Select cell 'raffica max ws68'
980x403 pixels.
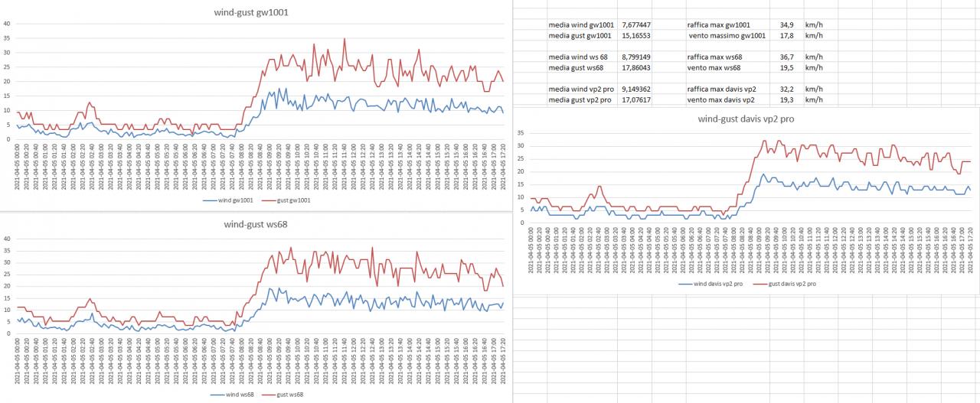coord(715,57)
